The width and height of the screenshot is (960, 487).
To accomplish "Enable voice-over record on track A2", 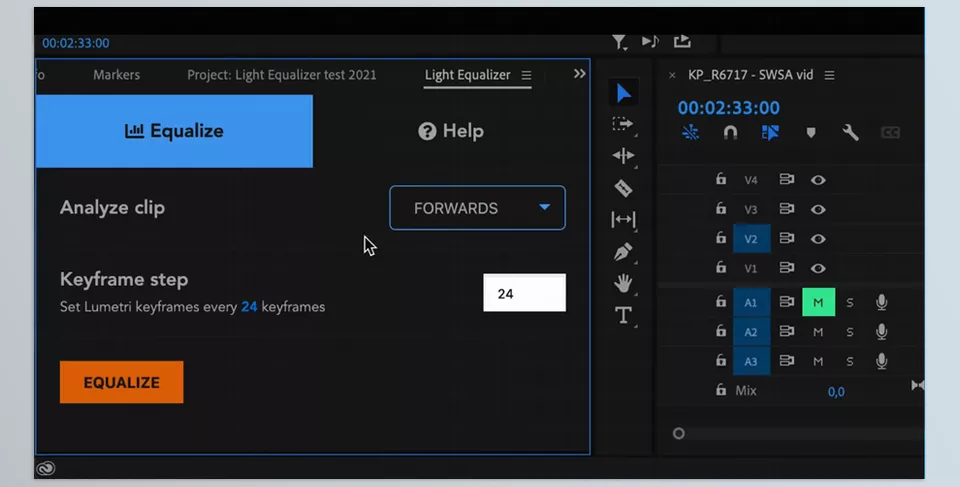I will [x=882, y=331].
